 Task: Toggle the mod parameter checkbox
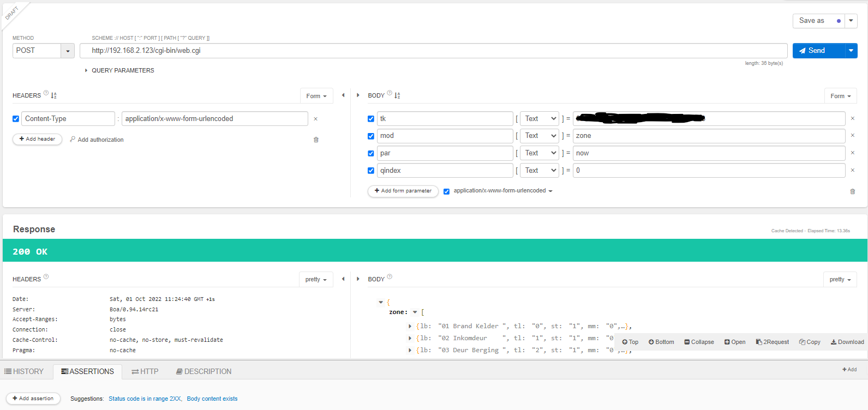[371, 136]
